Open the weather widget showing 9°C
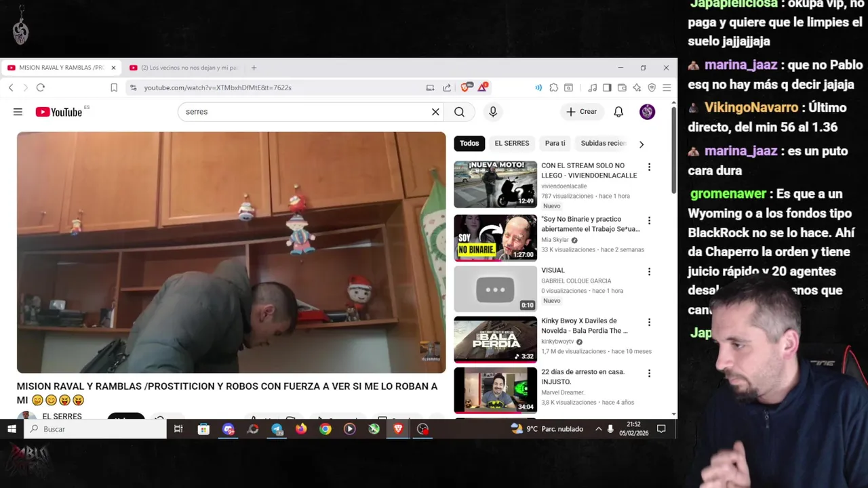 pyautogui.click(x=547, y=429)
